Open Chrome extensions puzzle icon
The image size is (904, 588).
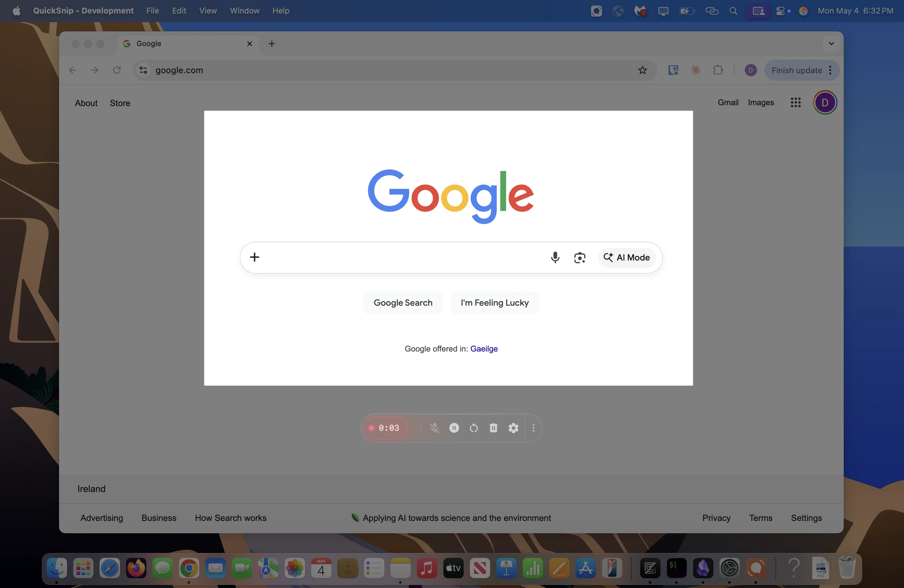click(718, 70)
